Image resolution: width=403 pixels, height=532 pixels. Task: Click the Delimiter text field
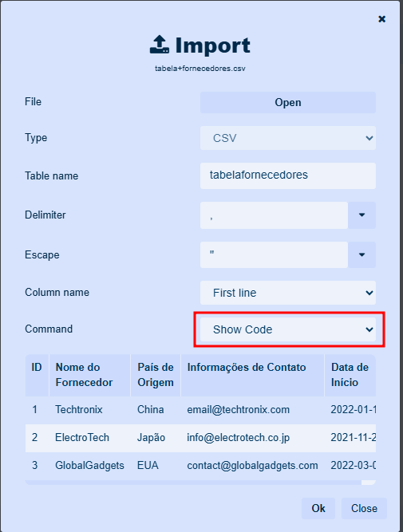point(274,215)
